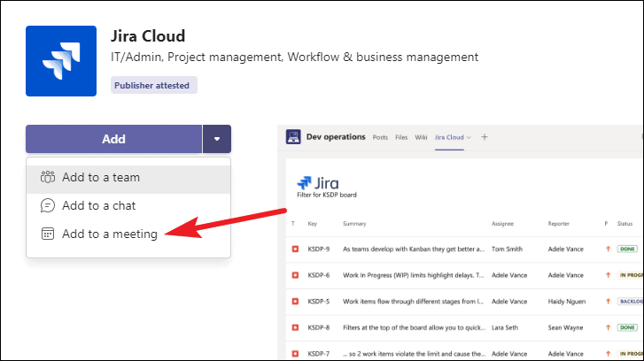
Task: Click the Jira logo in the preview
Action: coord(318,182)
